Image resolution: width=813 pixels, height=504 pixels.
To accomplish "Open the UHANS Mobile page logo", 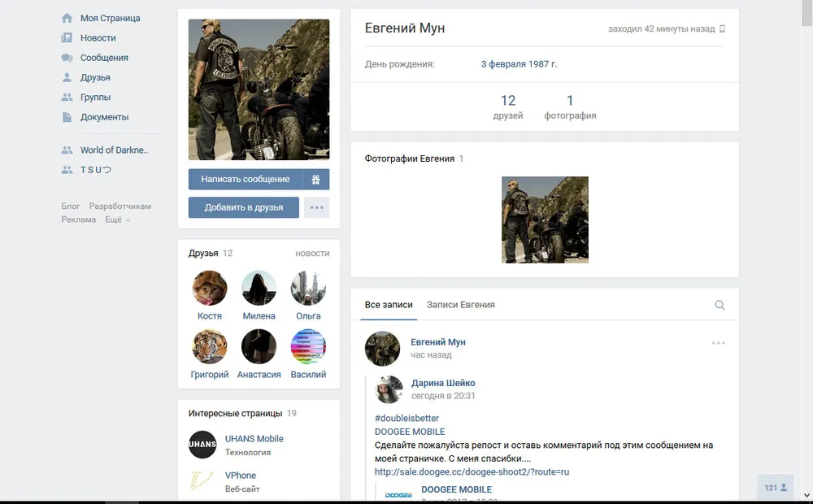I will click(x=202, y=445).
